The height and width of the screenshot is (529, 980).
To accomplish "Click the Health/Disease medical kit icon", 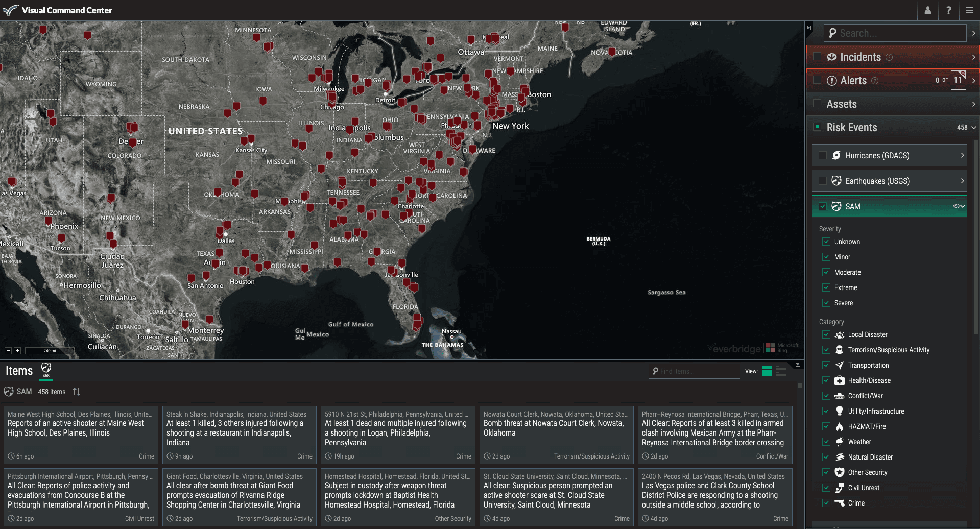I will pyautogui.click(x=840, y=380).
